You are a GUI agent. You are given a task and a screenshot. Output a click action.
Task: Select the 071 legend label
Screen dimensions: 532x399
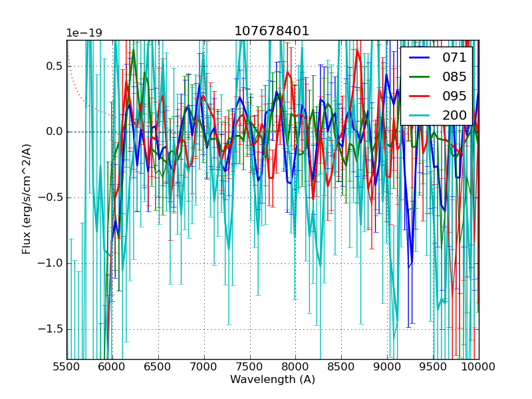point(454,57)
